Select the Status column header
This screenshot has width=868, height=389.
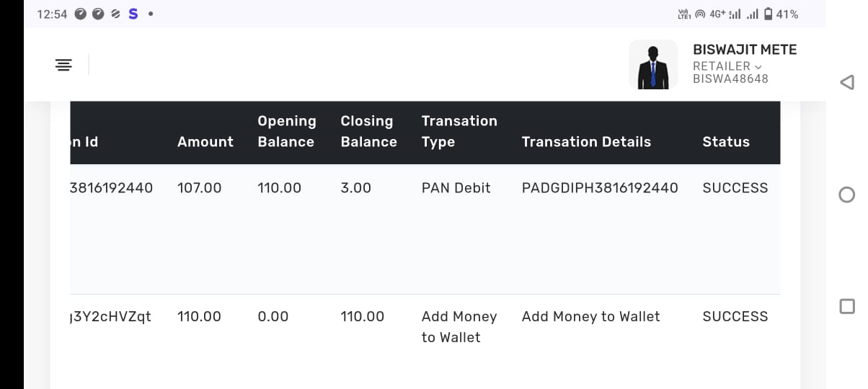(725, 142)
